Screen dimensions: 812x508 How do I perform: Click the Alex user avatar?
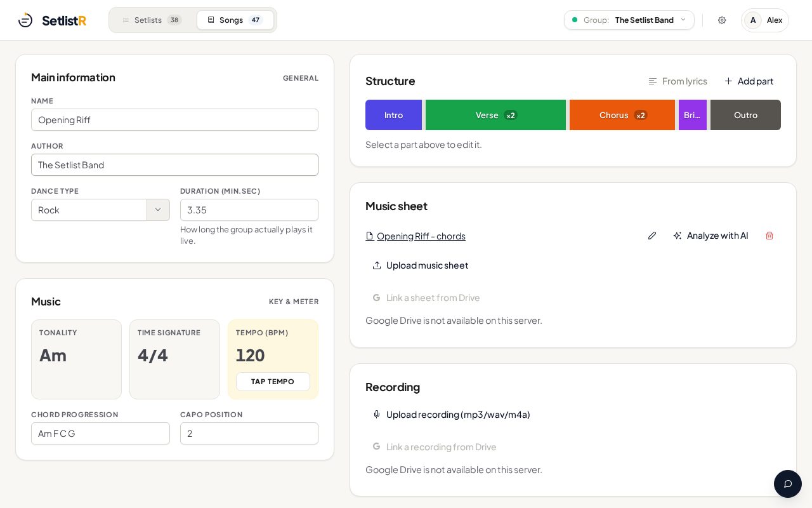[x=753, y=20]
